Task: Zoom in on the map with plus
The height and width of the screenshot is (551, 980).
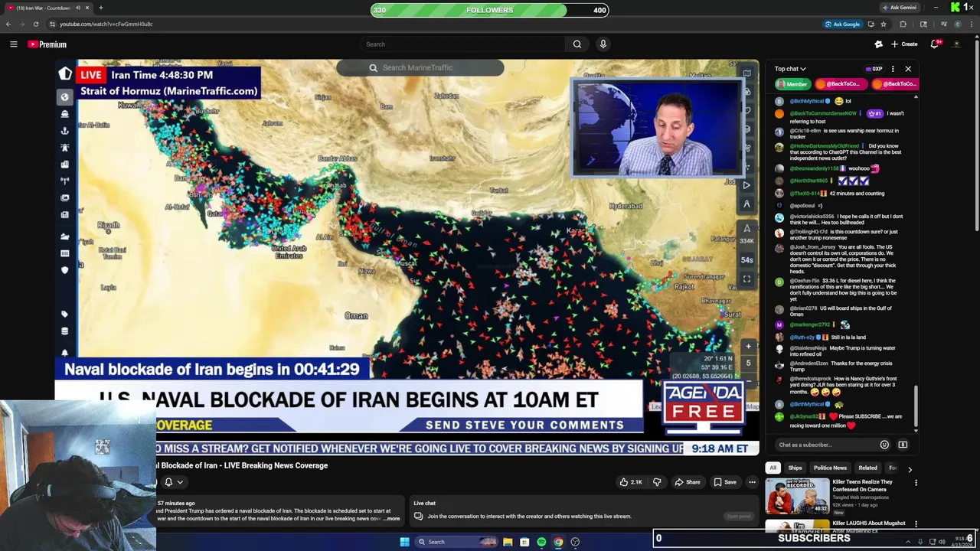Action: click(748, 347)
